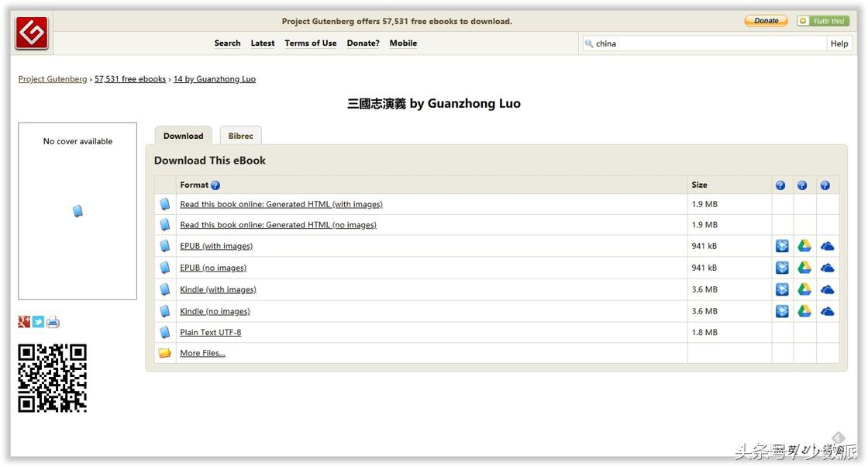
Task: Share the book on Google Plus
Action: click(24, 322)
